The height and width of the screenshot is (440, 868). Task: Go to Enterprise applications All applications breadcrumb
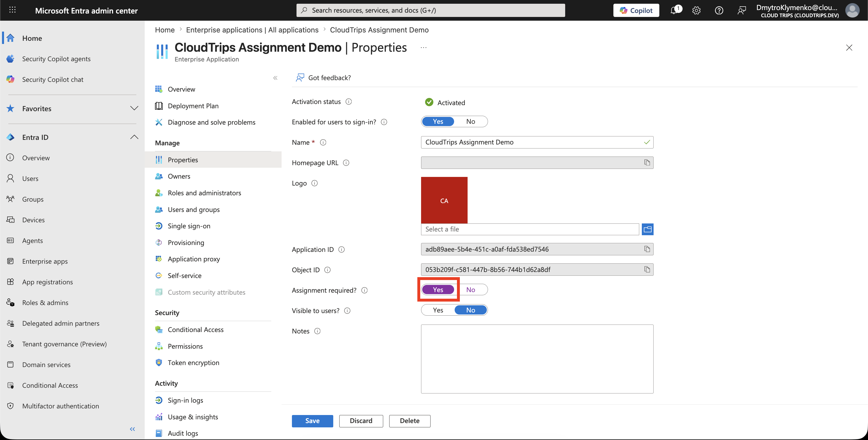[x=252, y=30]
